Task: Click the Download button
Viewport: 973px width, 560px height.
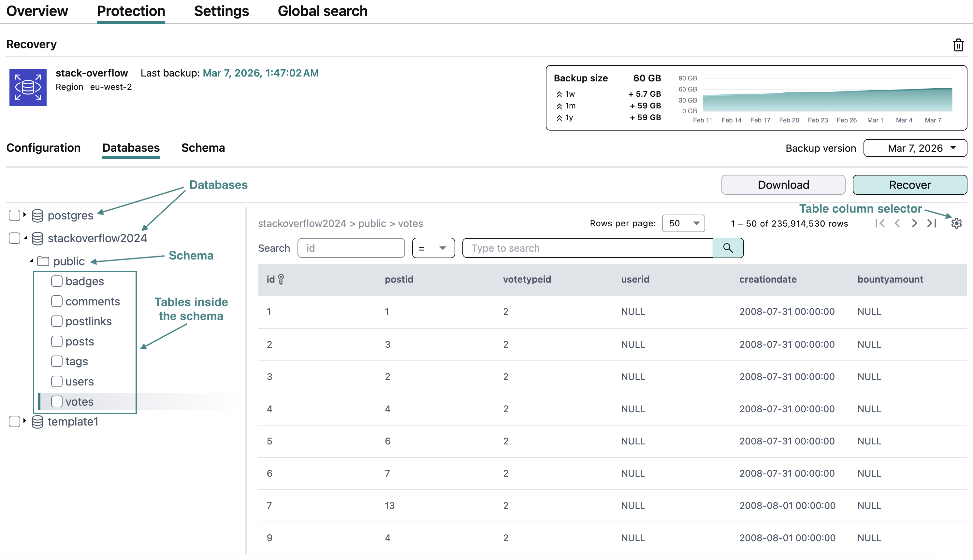Action: pyautogui.click(x=783, y=185)
